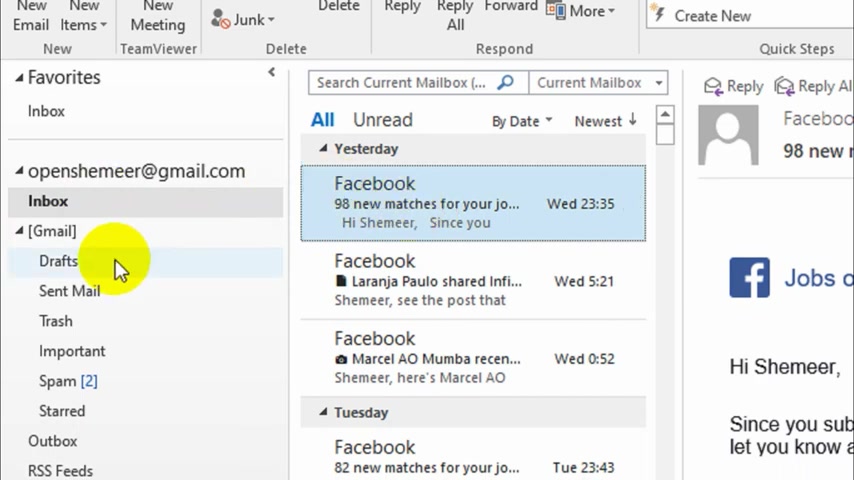Click the New Meeting TeamViewer button

point(158,15)
